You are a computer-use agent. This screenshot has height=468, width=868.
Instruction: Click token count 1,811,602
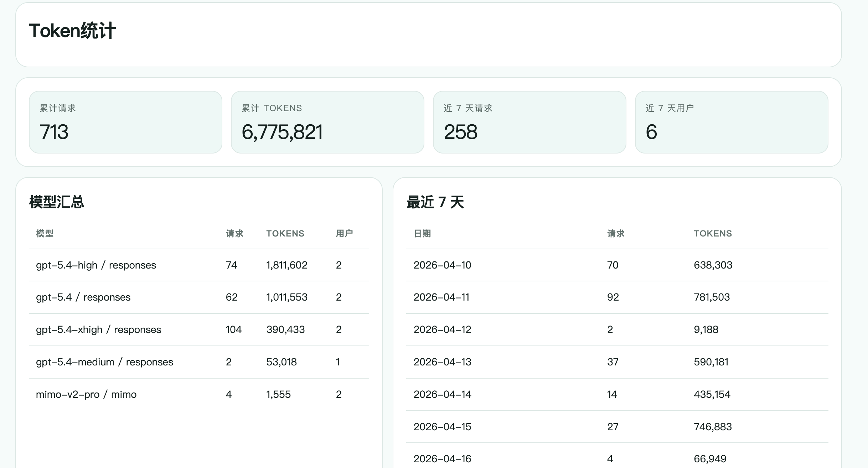point(287,265)
